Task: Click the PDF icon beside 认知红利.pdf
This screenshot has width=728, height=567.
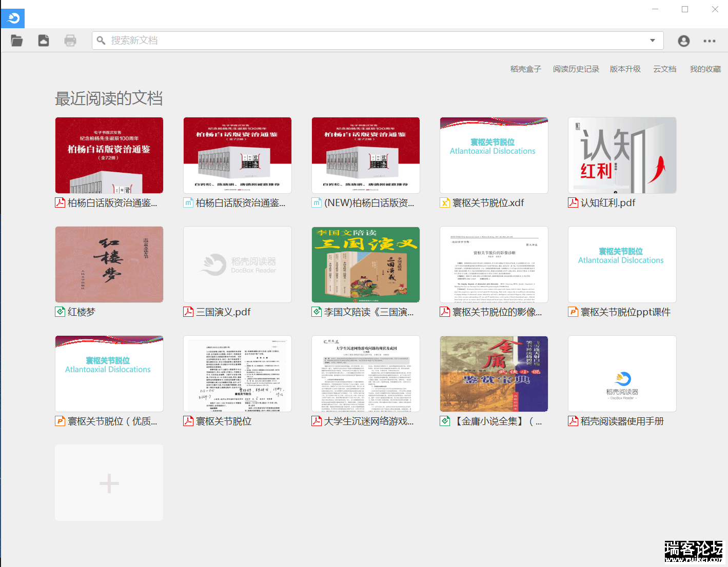Action: pos(573,202)
